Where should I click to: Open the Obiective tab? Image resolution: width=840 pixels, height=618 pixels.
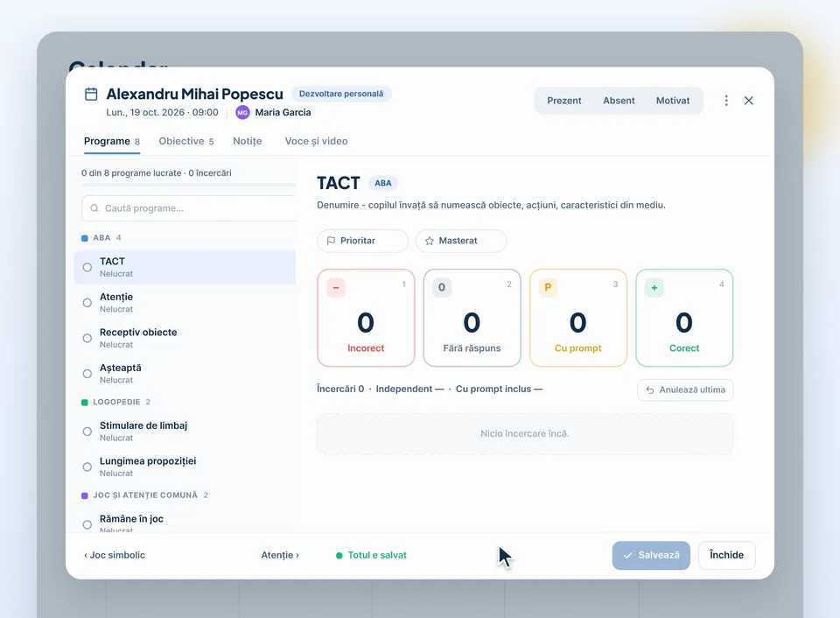coord(186,142)
